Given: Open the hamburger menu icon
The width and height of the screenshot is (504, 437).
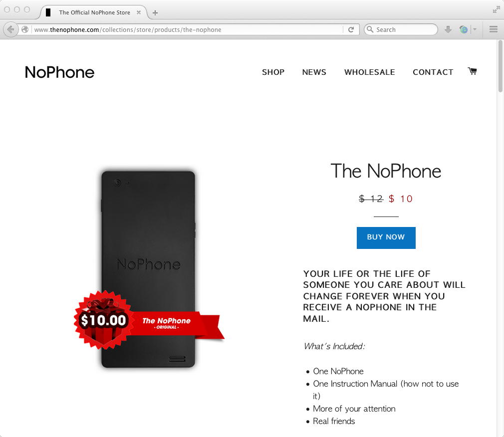Looking at the screenshot, I should tap(494, 29).
